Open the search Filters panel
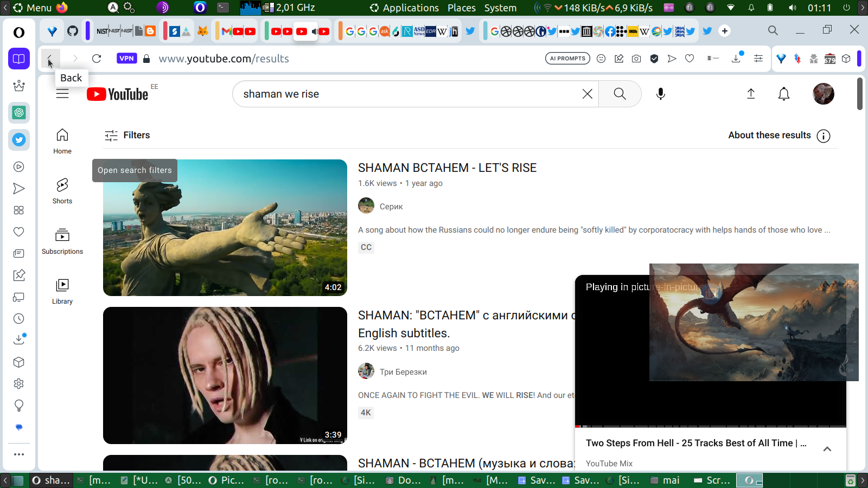Viewport: 868px width, 488px height. click(x=127, y=135)
